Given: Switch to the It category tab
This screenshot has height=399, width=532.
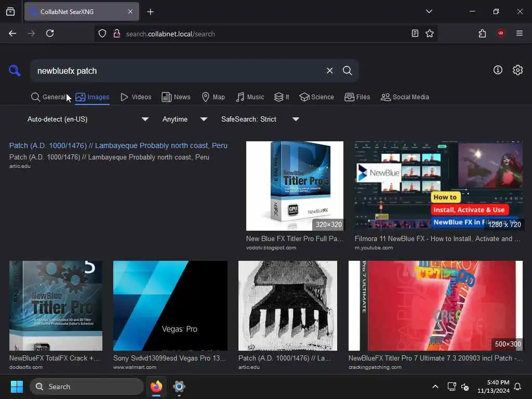Looking at the screenshot, I should point(282,97).
